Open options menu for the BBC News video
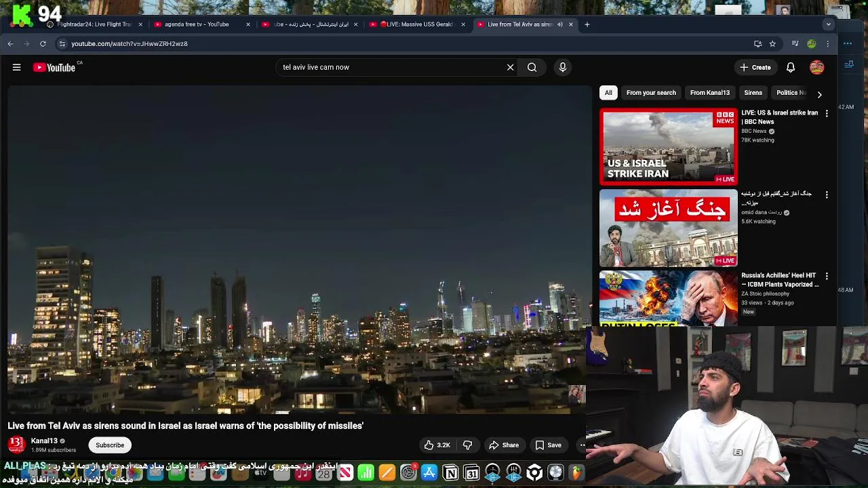 pyautogui.click(x=827, y=114)
